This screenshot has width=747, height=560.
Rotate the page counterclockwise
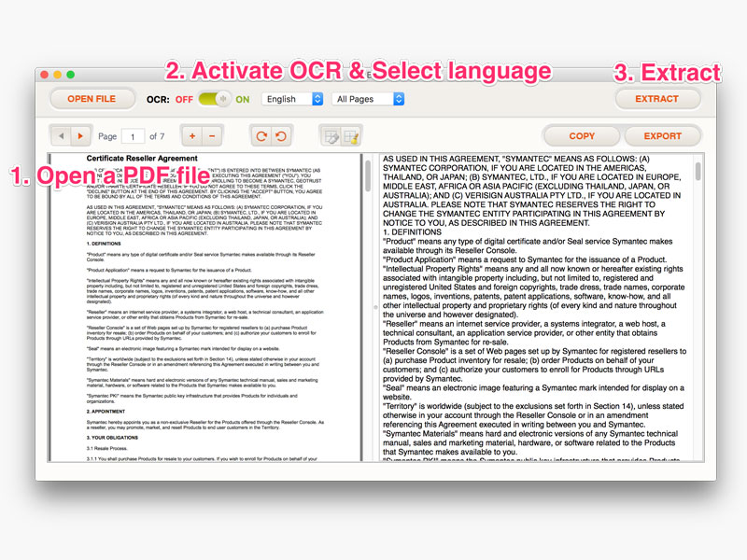point(282,136)
